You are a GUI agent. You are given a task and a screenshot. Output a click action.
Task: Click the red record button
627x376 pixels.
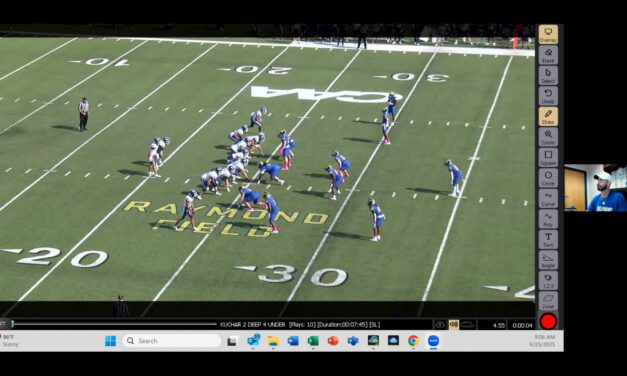[x=548, y=321]
